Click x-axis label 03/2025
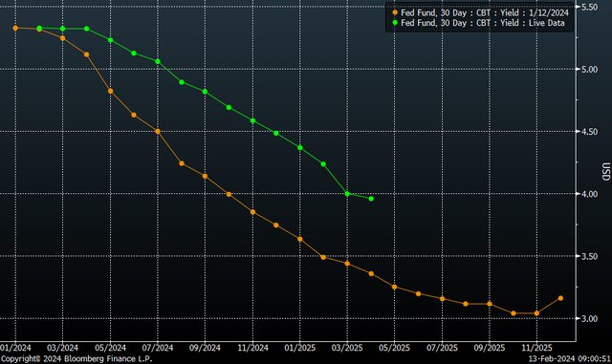The width and height of the screenshot is (612, 364). pos(347,348)
